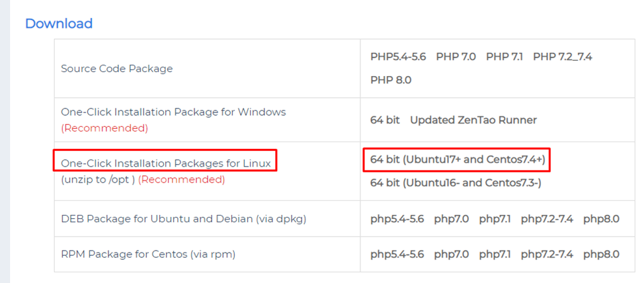Screen dimensions: 644x283
Task: Download DEB package for php8.0
Action: click(601, 219)
